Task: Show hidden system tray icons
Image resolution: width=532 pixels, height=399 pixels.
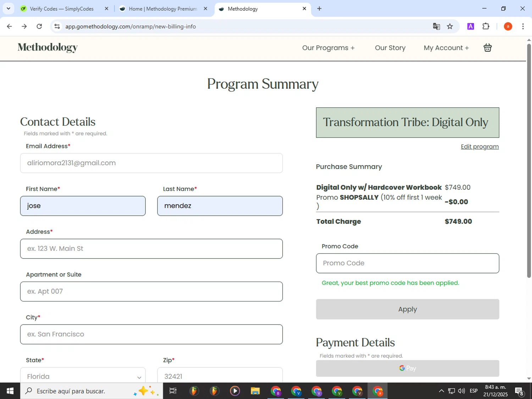Action: point(441,391)
